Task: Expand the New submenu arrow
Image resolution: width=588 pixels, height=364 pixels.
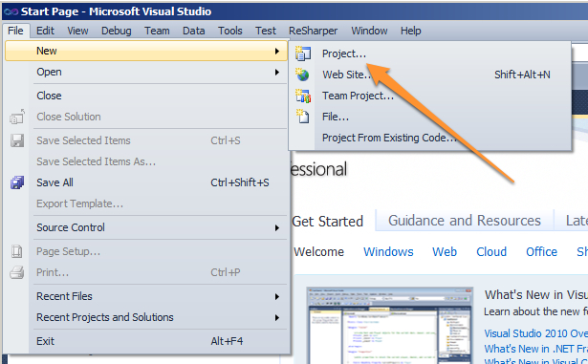Action: point(277,51)
